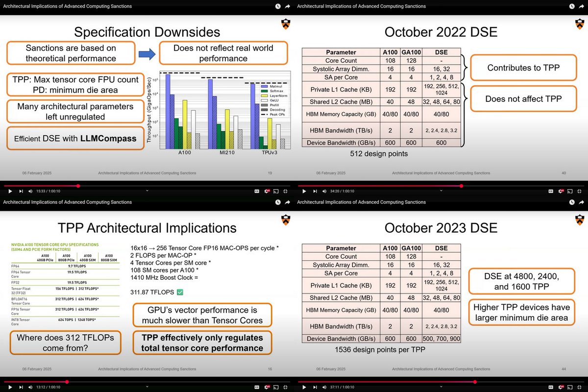Open video title above Specification Downsides slide
The height and width of the screenshot is (392, 588).
[67, 6]
